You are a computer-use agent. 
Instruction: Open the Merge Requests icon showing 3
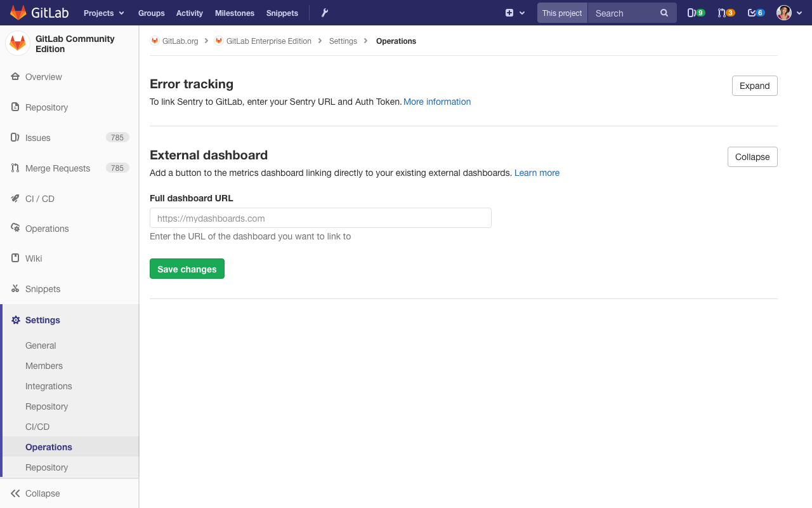(726, 13)
